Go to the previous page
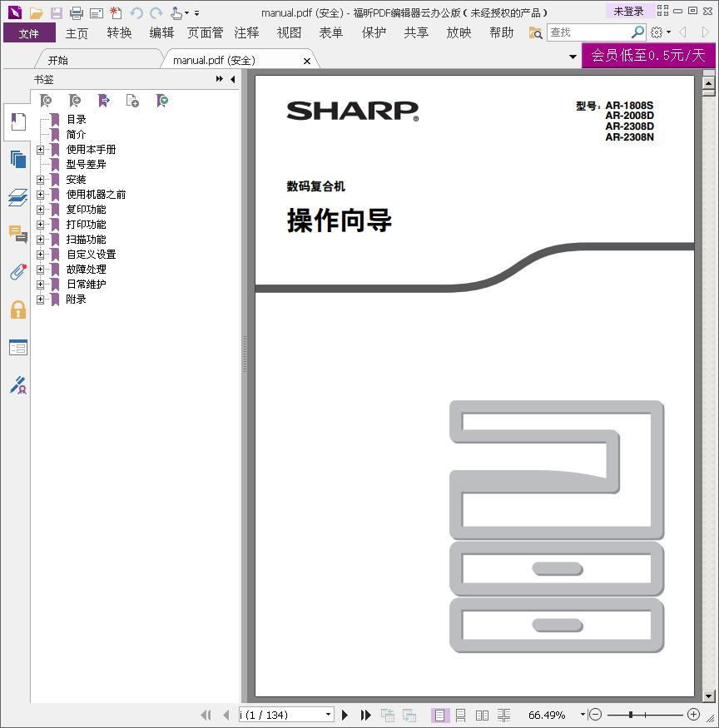 click(x=226, y=715)
